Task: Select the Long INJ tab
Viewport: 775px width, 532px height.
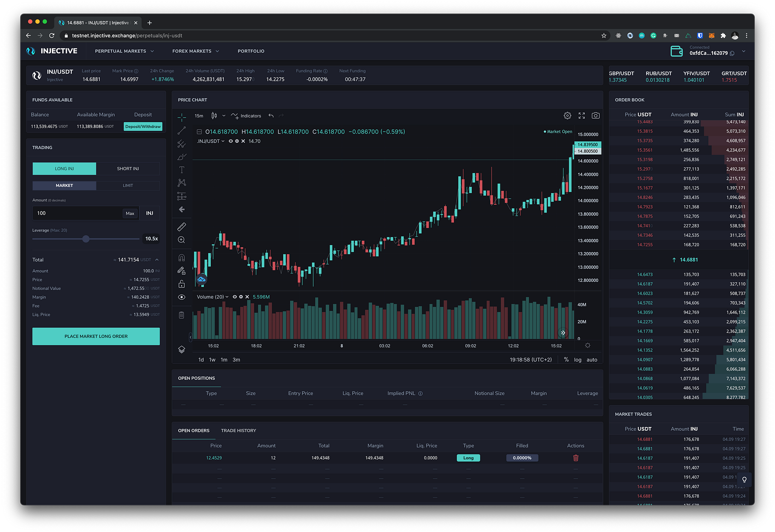Action: click(x=64, y=168)
